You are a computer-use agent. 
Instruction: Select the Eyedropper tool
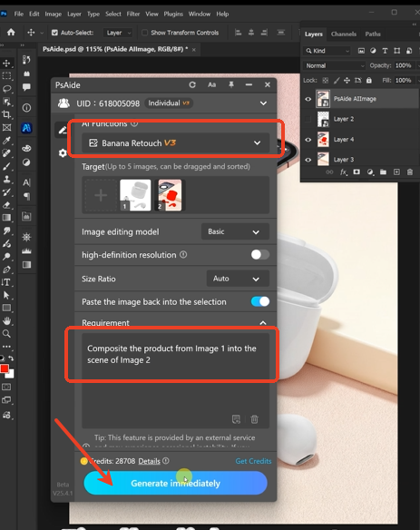pos(6,141)
